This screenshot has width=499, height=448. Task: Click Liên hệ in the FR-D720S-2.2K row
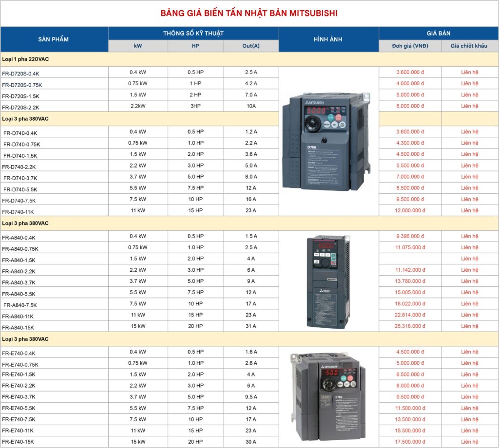click(470, 106)
